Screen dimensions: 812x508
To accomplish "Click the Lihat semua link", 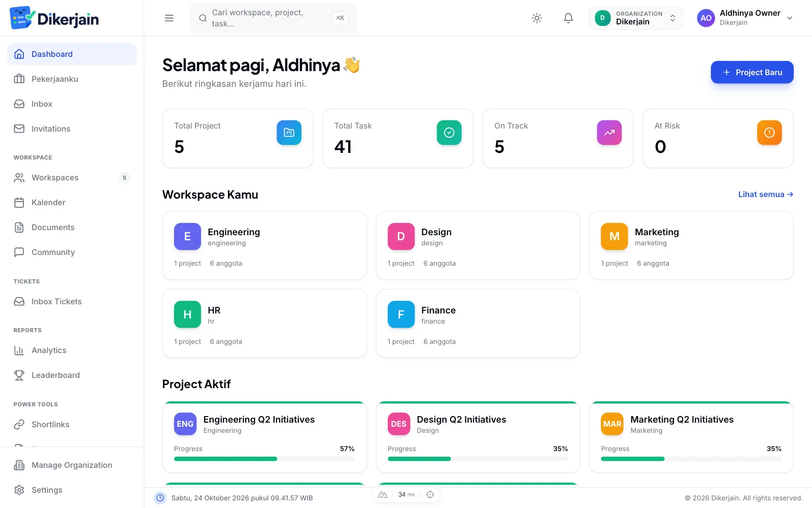I will click(766, 195).
